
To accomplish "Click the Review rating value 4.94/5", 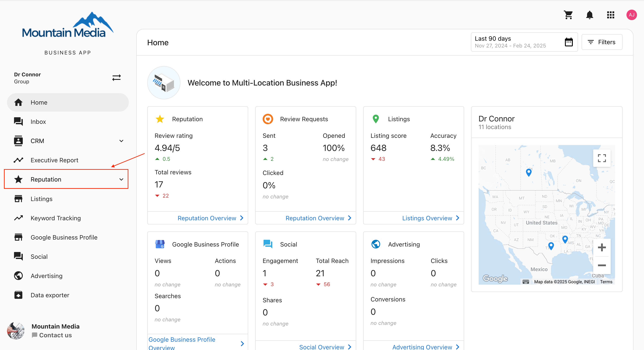I will tap(167, 148).
